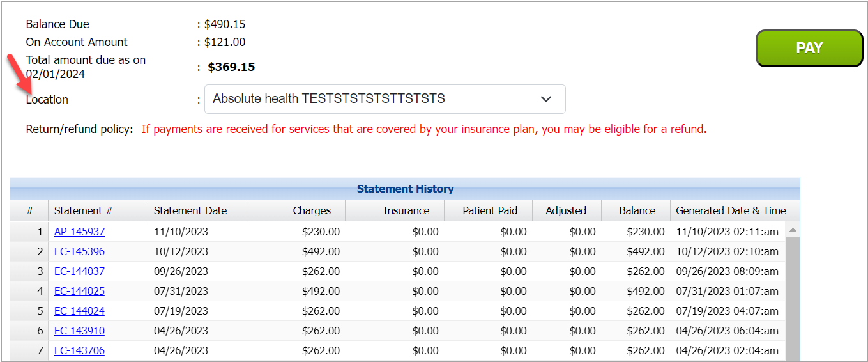This screenshot has height=362, width=868.
Task: Open statement EC-143706
Action: click(x=79, y=350)
